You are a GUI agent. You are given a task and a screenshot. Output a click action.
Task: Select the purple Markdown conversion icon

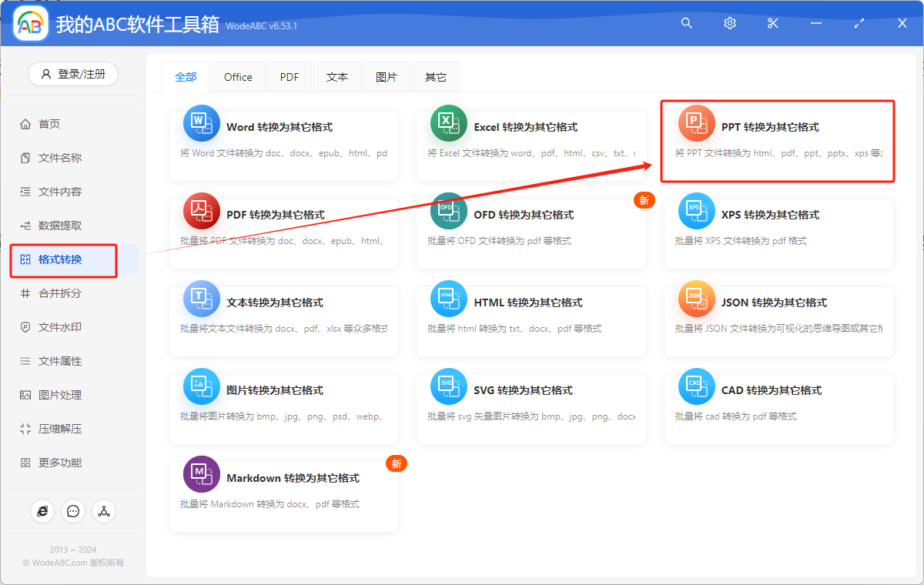click(x=201, y=475)
